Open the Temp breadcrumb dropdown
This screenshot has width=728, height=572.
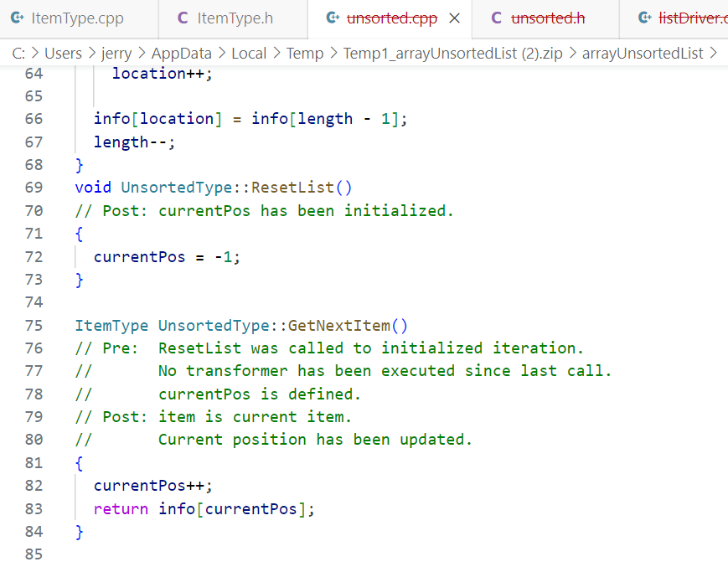[x=305, y=52]
